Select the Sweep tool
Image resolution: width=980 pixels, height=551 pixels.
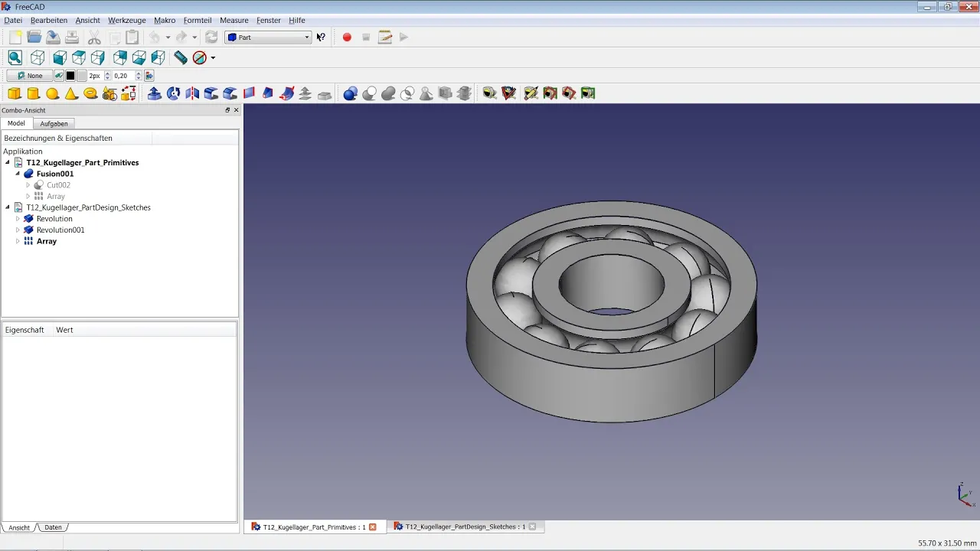pos(287,93)
